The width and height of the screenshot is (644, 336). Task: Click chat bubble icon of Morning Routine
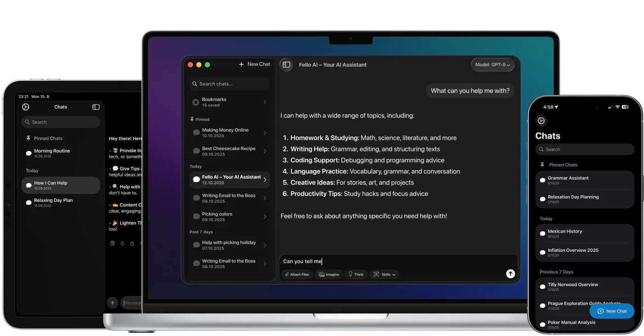tap(29, 154)
